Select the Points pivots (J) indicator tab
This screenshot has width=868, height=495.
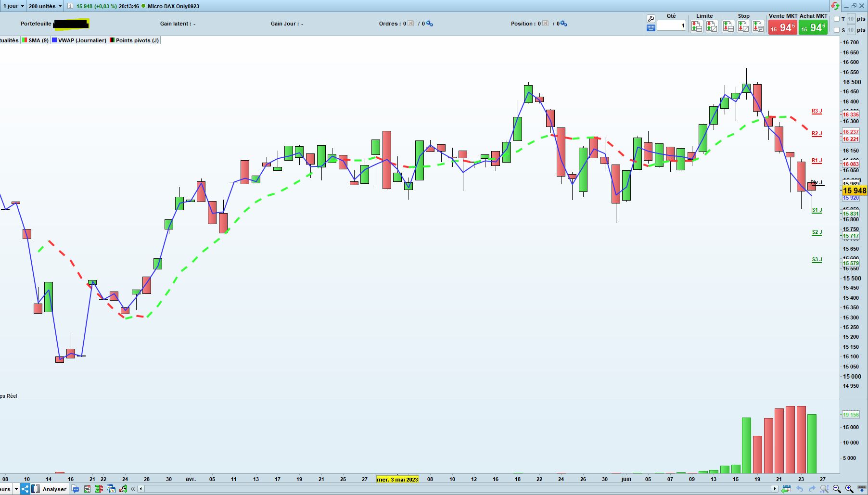click(x=134, y=40)
